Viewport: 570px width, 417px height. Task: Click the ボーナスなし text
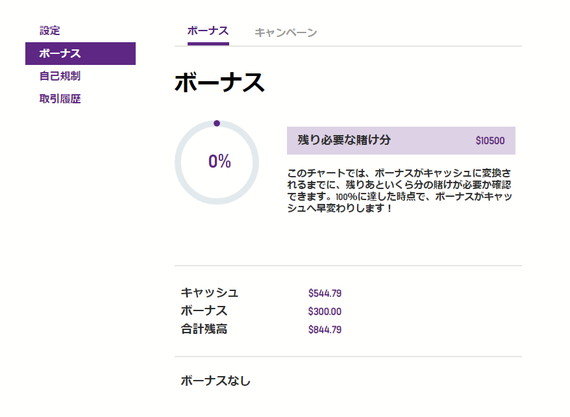pyautogui.click(x=216, y=381)
